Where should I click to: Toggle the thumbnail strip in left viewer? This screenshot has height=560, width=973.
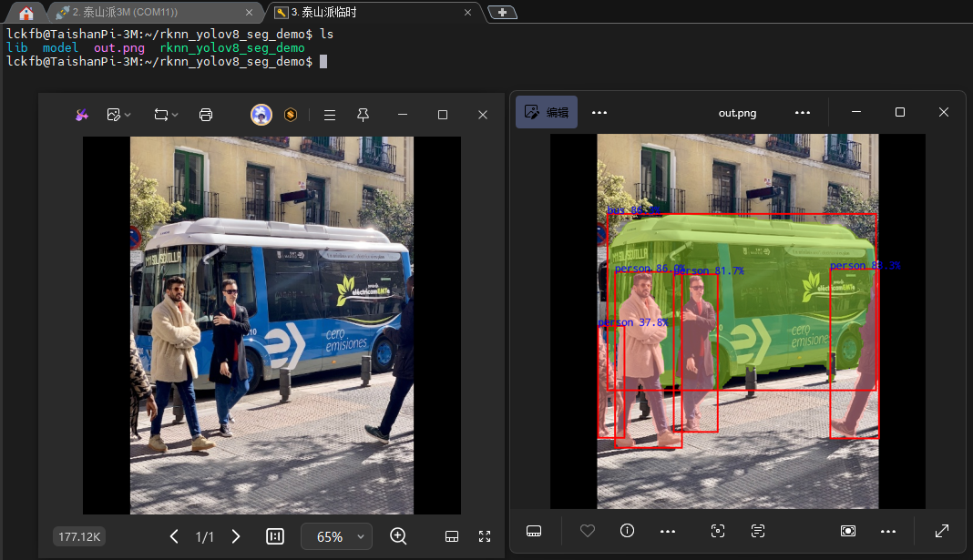452,536
